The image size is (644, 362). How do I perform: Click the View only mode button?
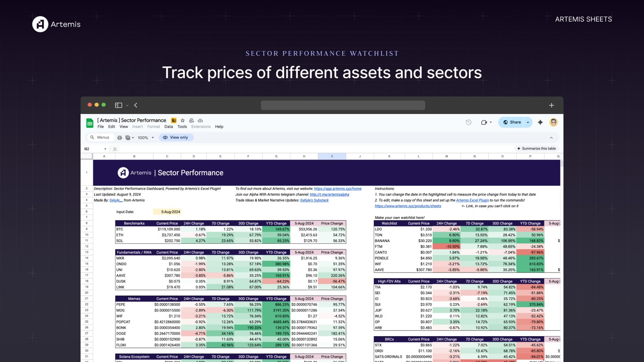tap(176, 138)
